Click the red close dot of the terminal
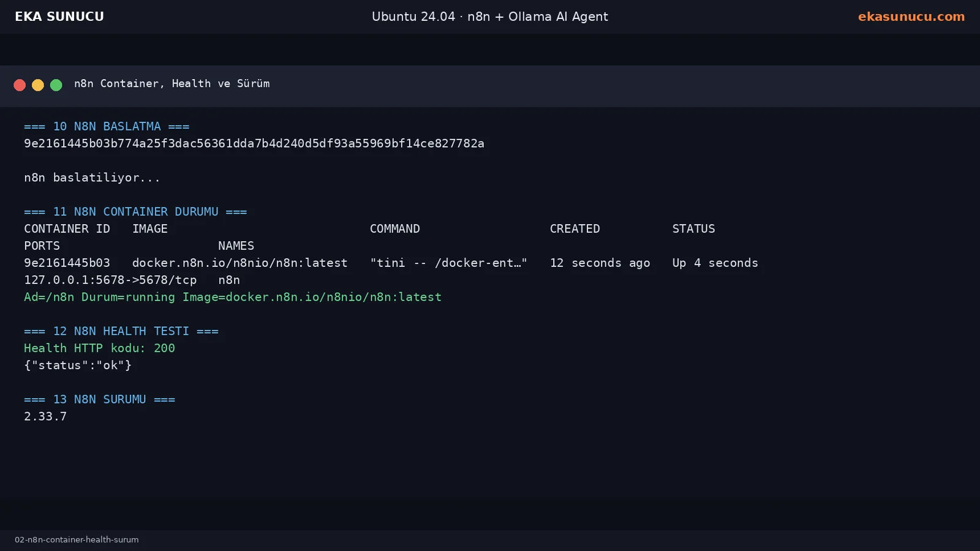This screenshot has width=980, height=551. tap(20, 85)
